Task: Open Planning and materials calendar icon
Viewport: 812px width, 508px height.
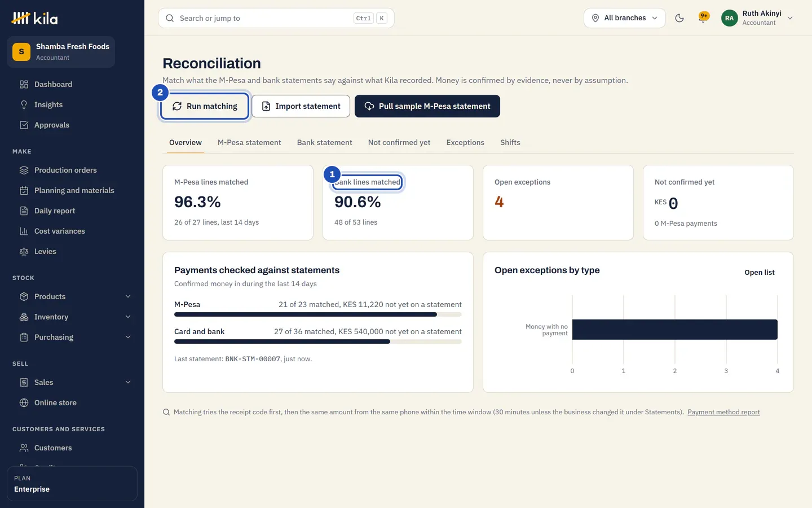Action: pos(24,190)
